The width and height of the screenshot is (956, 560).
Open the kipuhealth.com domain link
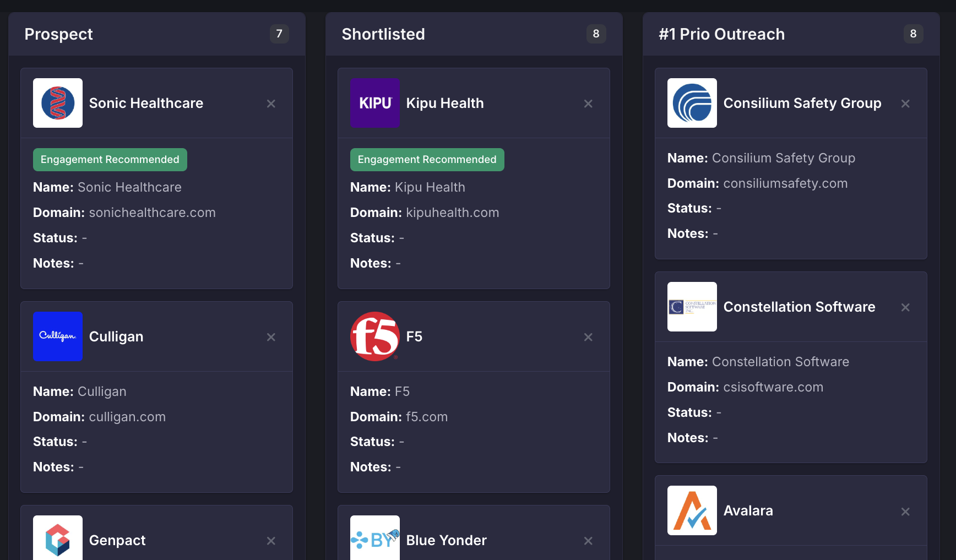click(452, 212)
